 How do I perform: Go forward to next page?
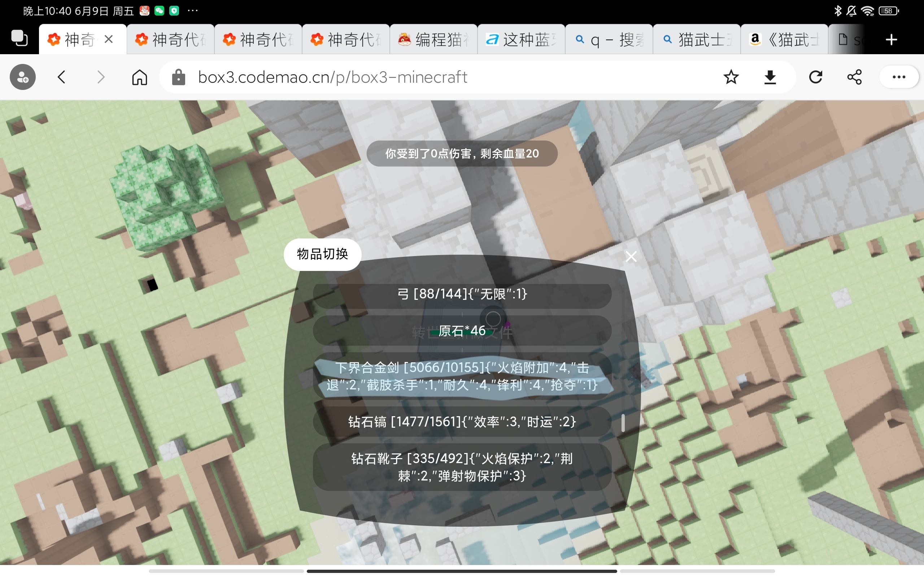tap(101, 77)
